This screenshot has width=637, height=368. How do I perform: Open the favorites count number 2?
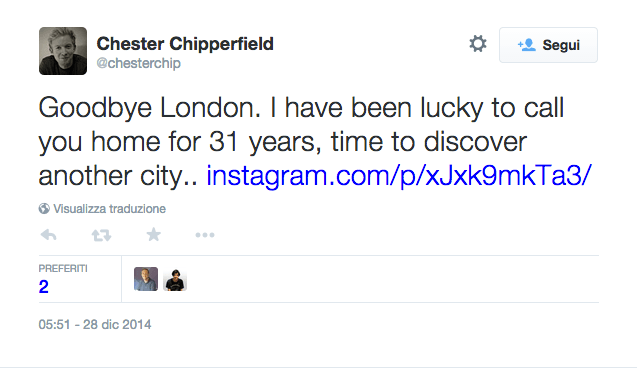click(43, 287)
